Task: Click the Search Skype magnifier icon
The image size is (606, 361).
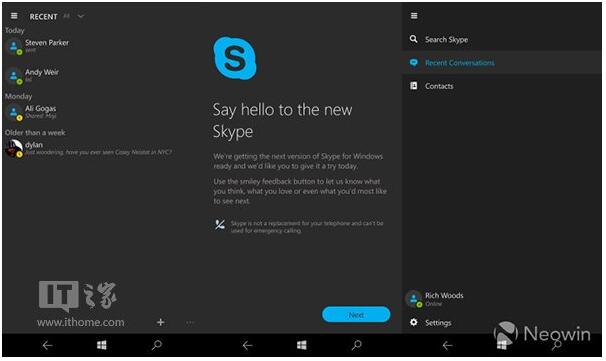Action: 414,39
